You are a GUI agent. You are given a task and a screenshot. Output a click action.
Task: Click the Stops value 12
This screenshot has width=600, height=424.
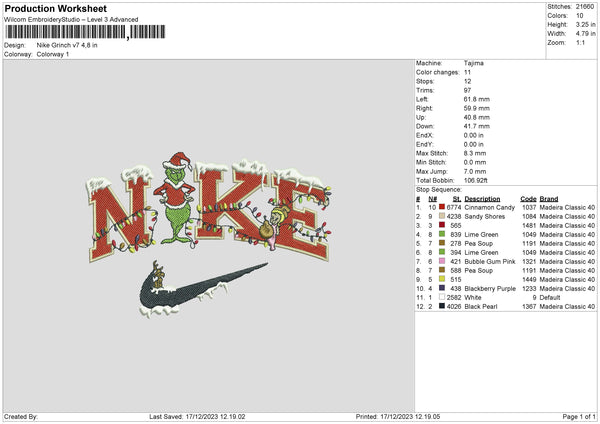(x=467, y=81)
